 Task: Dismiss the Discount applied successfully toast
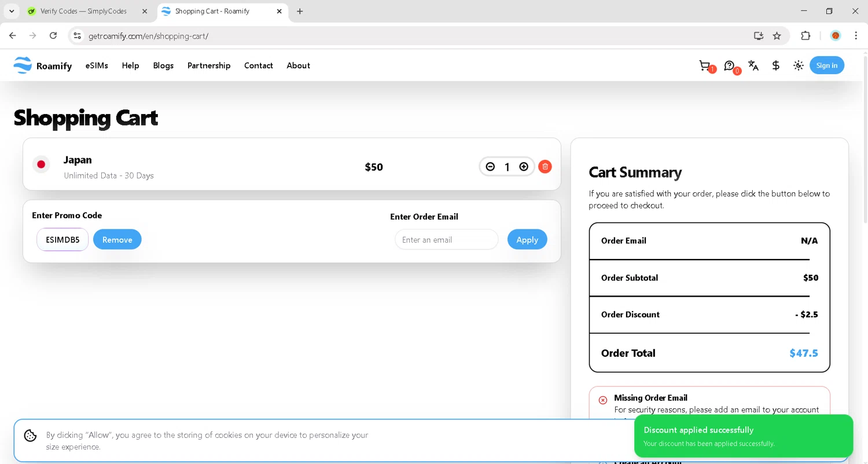point(744,436)
